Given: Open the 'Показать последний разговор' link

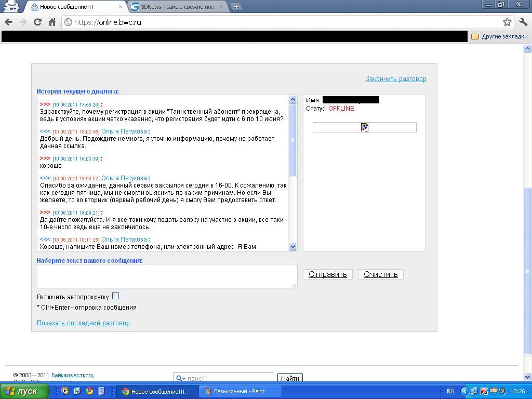Looking at the screenshot, I should [83, 323].
